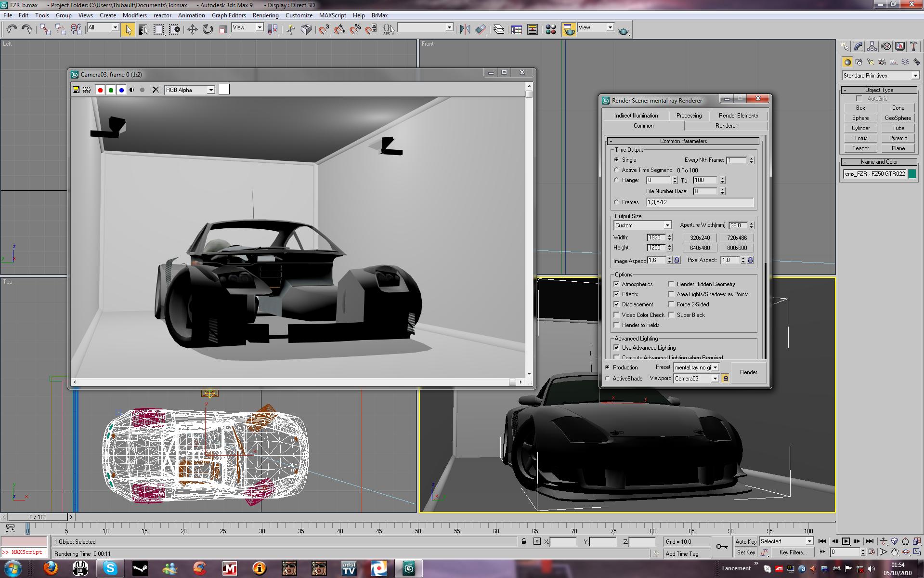The image size is (924, 578).
Task: Click the Mirror tool icon
Action: [x=465, y=30]
